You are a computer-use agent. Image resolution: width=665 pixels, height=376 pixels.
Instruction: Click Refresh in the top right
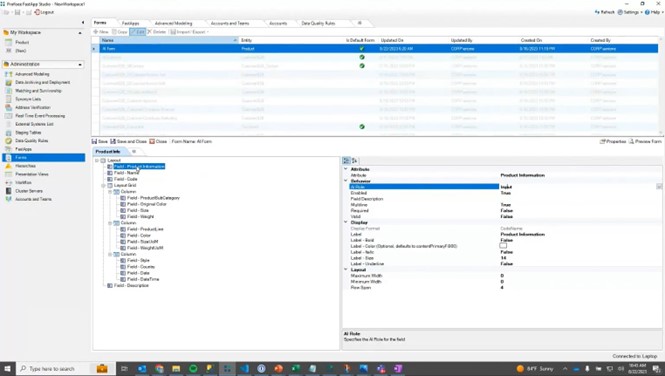pos(605,12)
